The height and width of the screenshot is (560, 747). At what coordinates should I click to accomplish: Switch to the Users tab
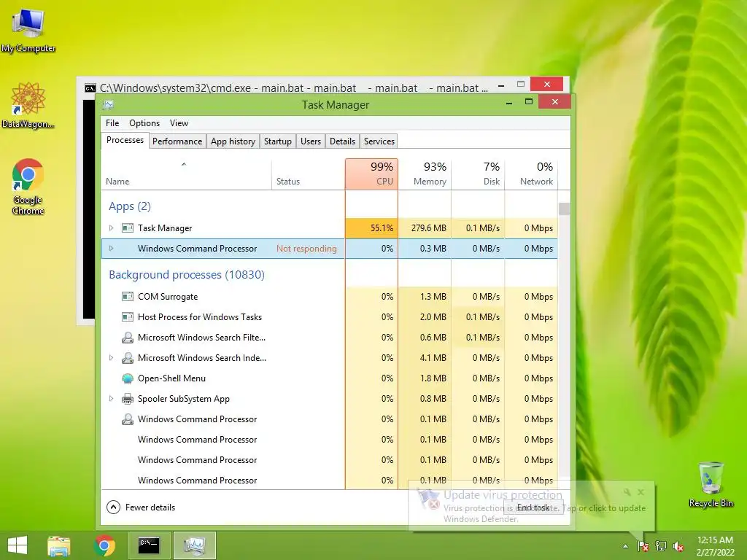click(311, 141)
